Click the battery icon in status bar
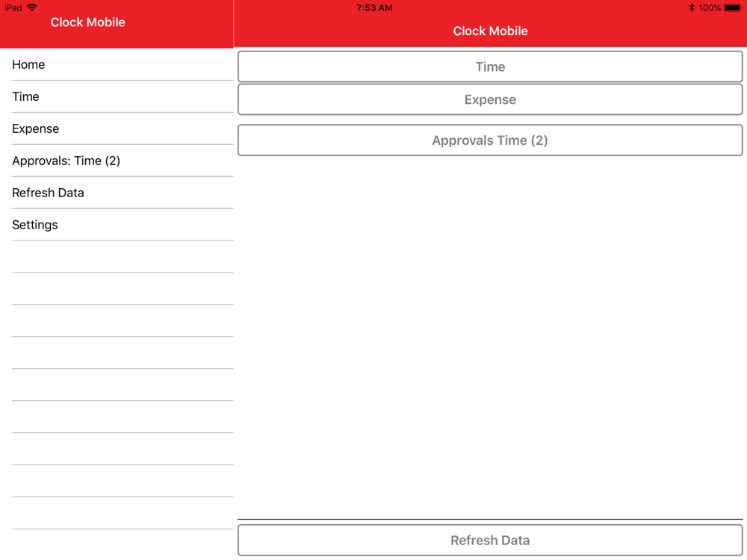This screenshot has width=747, height=560. pyautogui.click(x=733, y=7)
